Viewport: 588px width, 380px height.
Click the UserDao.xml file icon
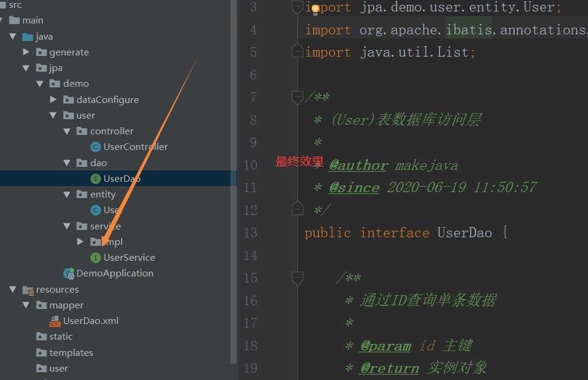point(55,321)
